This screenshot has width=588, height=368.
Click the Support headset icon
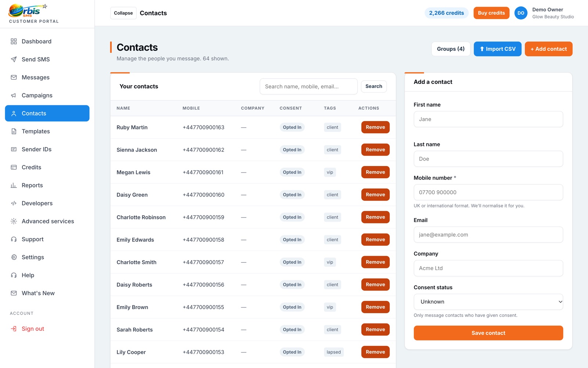(x=14, y=239)
